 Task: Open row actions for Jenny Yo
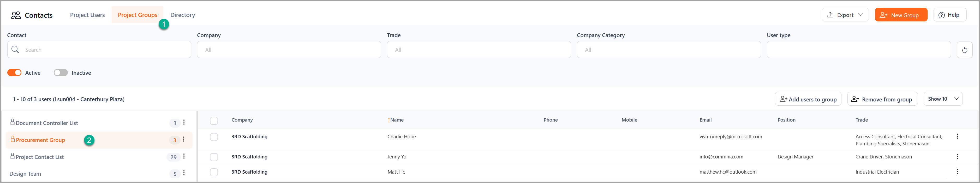[957, 157]
